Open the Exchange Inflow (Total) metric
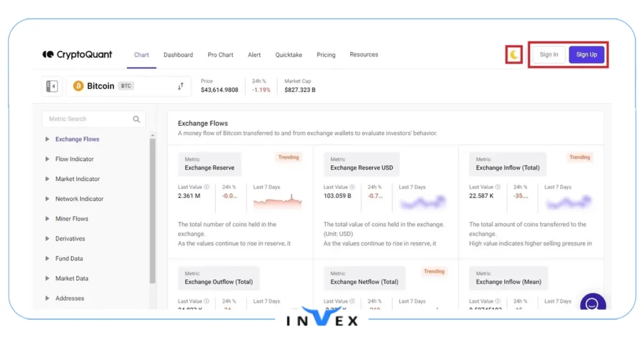The image size is (644, 338). (508, 164)
